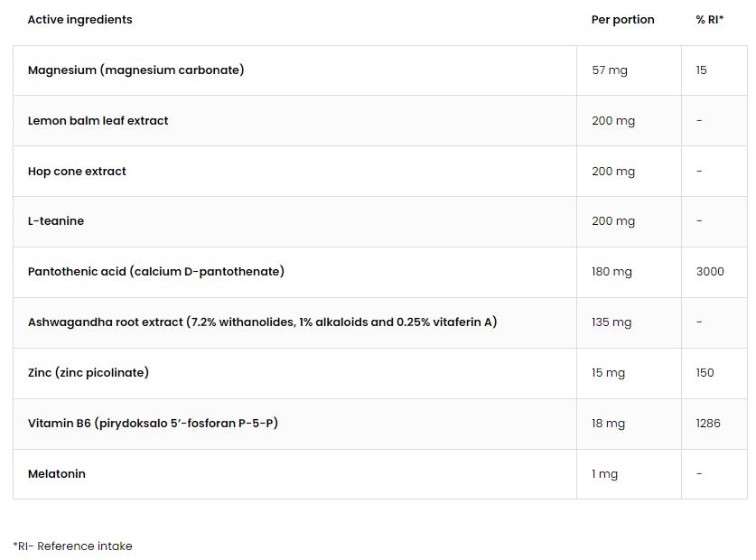Click the L-teanine ingredient name
Image resolution: width=756 pixels, height=560 pixels.
click(56, 221)
